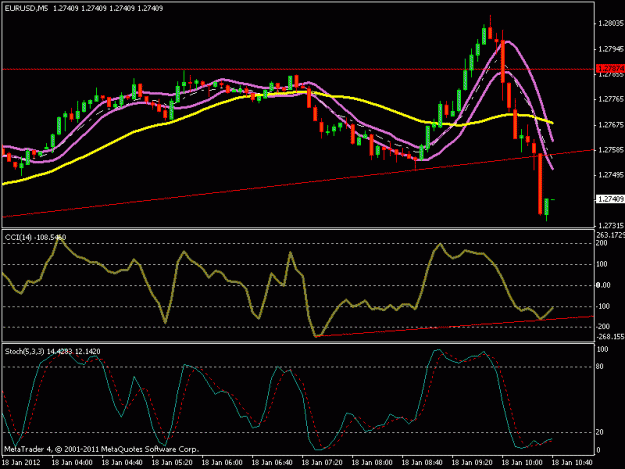Image resolution: width=625 pixels, height=469 pixels.
Task: Click the MetaTrader 4 copyright text
Action: (101, 449)
